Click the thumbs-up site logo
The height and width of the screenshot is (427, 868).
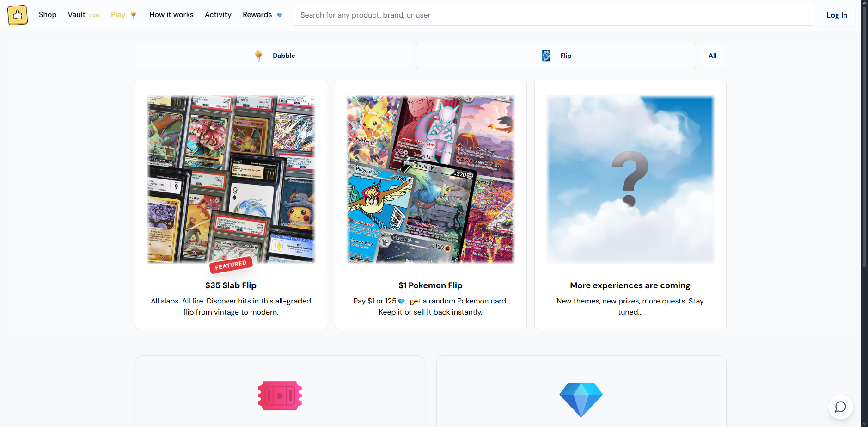[18, 15]
